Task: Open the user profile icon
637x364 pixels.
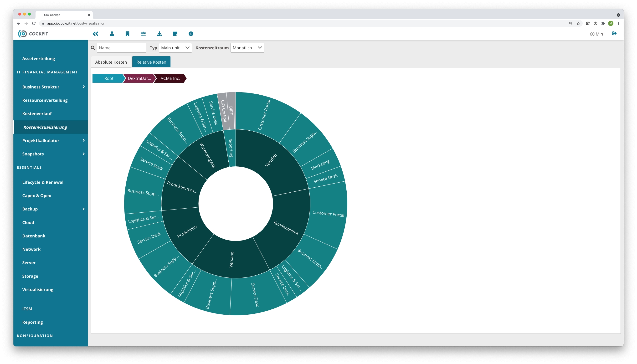Action: pos(112,34)
